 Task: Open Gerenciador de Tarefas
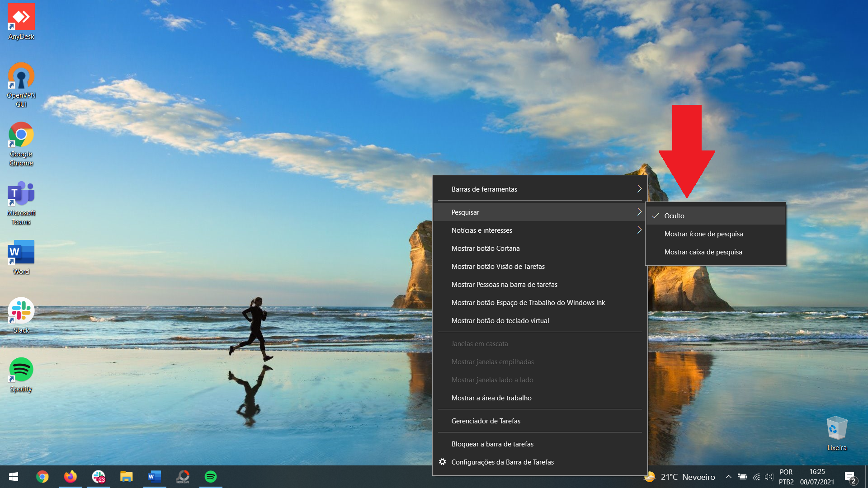point(540,421)
